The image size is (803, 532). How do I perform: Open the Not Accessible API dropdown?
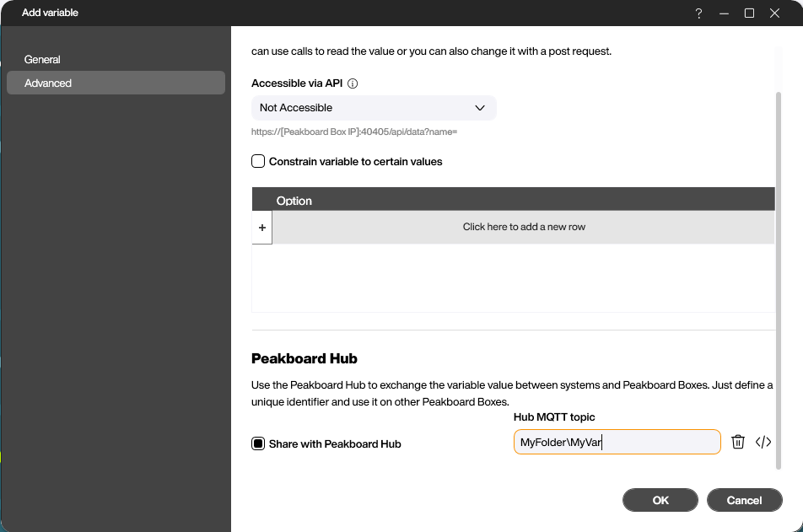[374, 108]
